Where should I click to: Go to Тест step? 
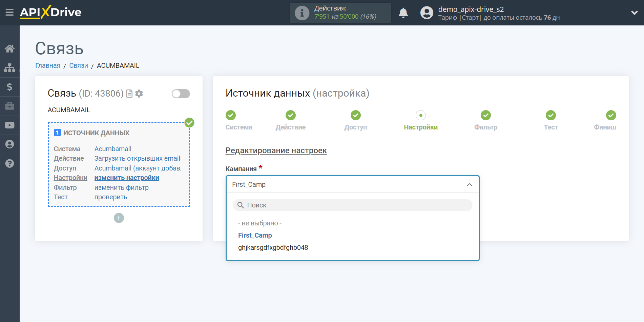tap(550, 115)
